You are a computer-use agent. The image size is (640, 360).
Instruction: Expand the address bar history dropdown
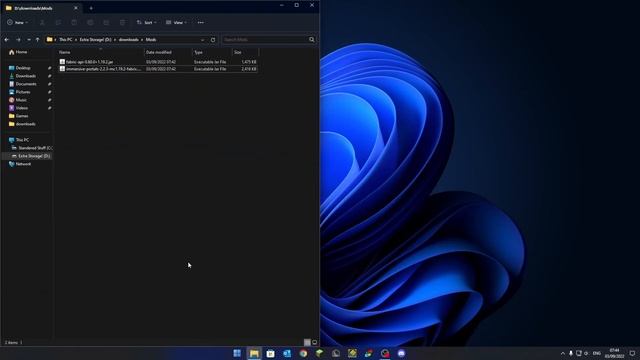click(202, 40)
